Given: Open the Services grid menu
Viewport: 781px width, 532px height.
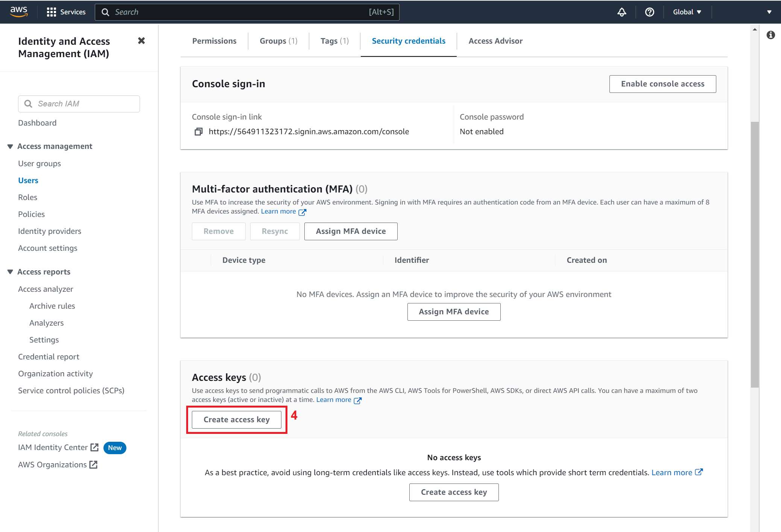Looking at the screenshot, I should tap(51, 12).
